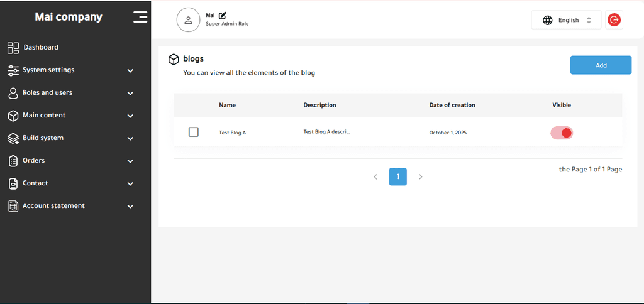Edit profile with pencil icon beside Mai
Image resolution: width=644 pixels, height=304 pixels.
[x=223, y=16]
